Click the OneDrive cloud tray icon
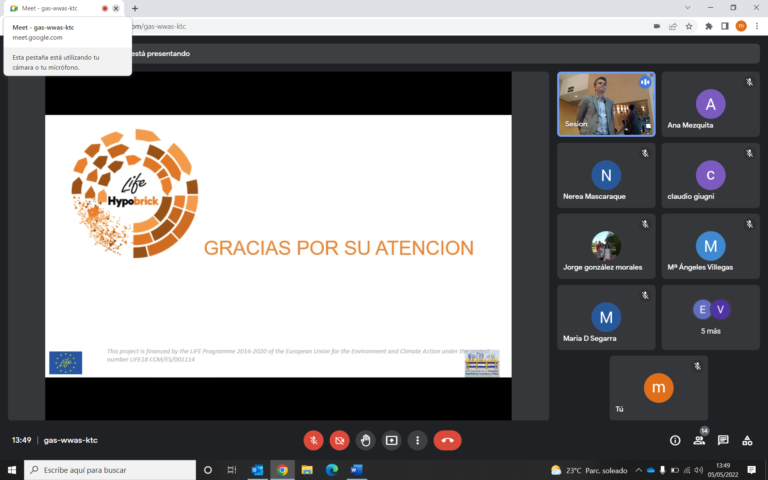This screenshot has width=768, height=480. (x=650, y=470)
